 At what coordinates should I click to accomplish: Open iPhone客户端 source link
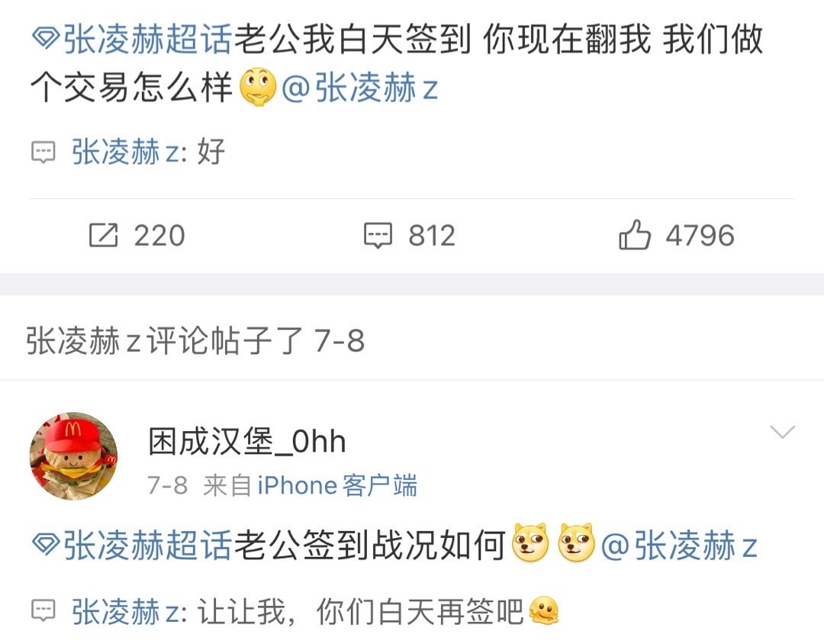coord(337,485)
